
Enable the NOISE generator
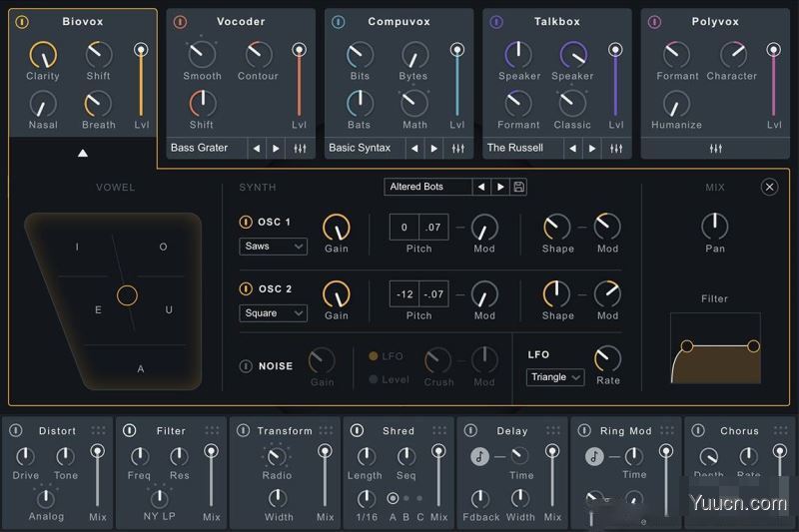click(x=246, y=366)
